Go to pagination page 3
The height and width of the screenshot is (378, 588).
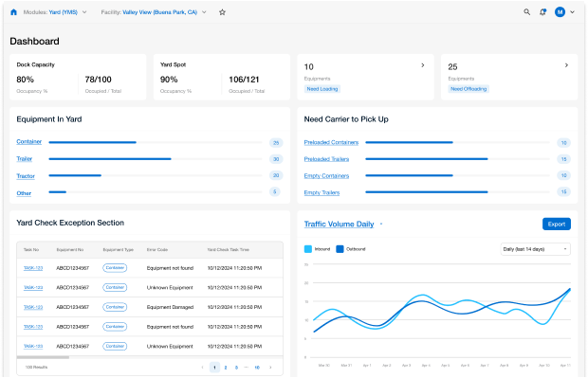click(236, 368)
